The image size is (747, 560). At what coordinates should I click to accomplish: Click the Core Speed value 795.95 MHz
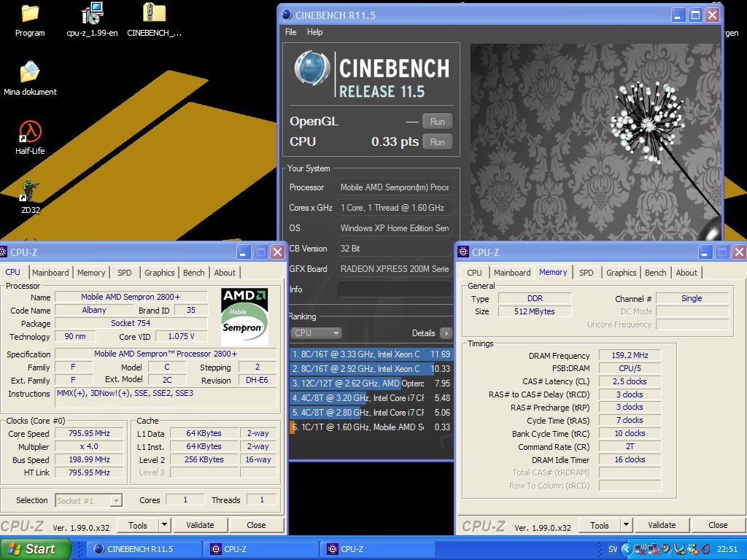[x=89, y=433]
